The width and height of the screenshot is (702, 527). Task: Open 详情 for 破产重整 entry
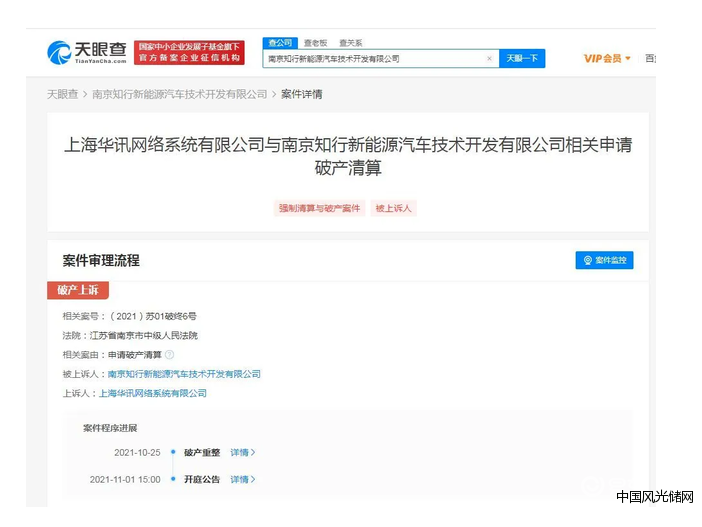point(243,453)
